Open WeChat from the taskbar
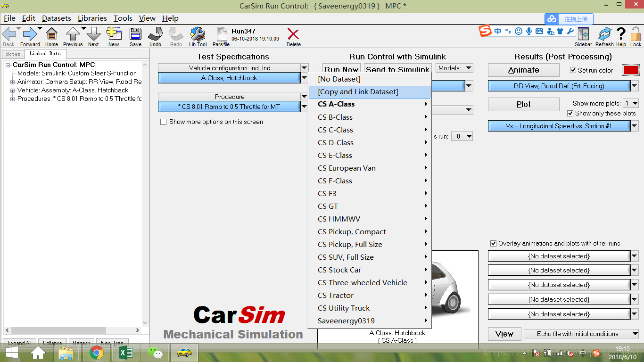This screenshot has height=362, width=644. coord(155,352)
